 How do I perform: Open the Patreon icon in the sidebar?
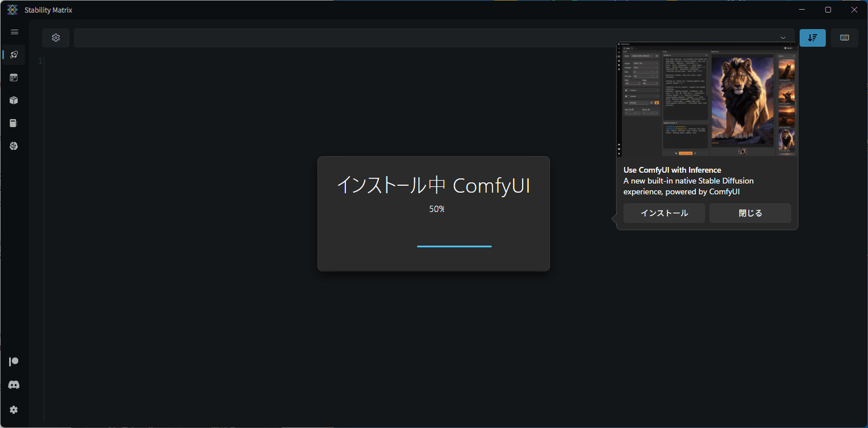14,361
